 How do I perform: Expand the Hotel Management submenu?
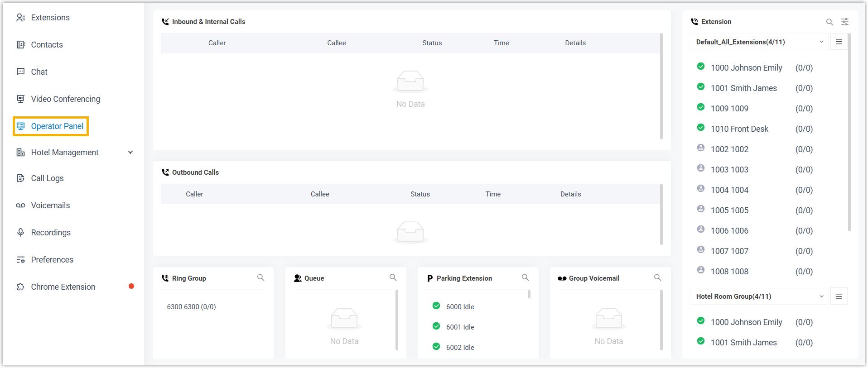[x=130, y=153]
